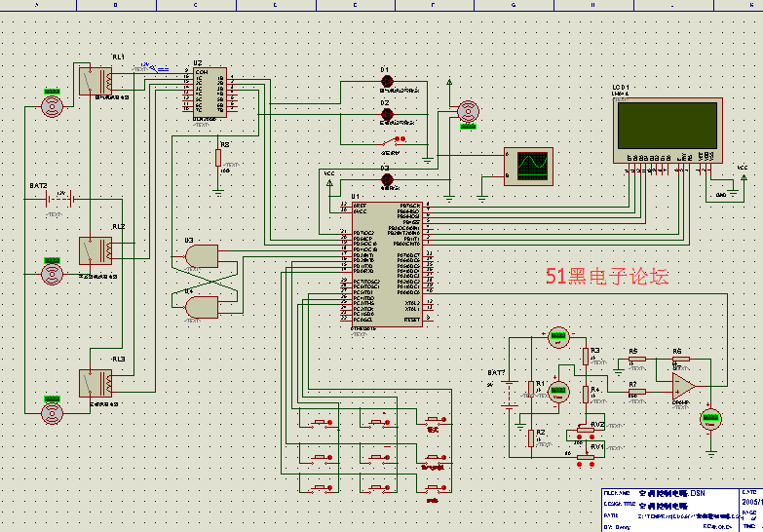
Task: Adjust the RV1 potentiometer
Action: 585,455
